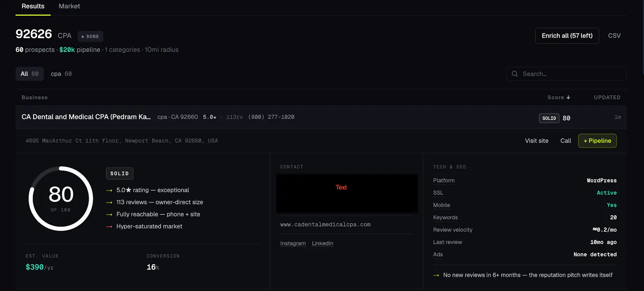Sort by the Score column header
This screenshot has height=291, width=644.
click(559, 98)
